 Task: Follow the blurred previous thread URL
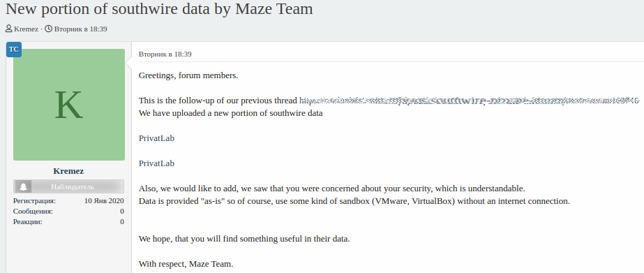point(470,101)
